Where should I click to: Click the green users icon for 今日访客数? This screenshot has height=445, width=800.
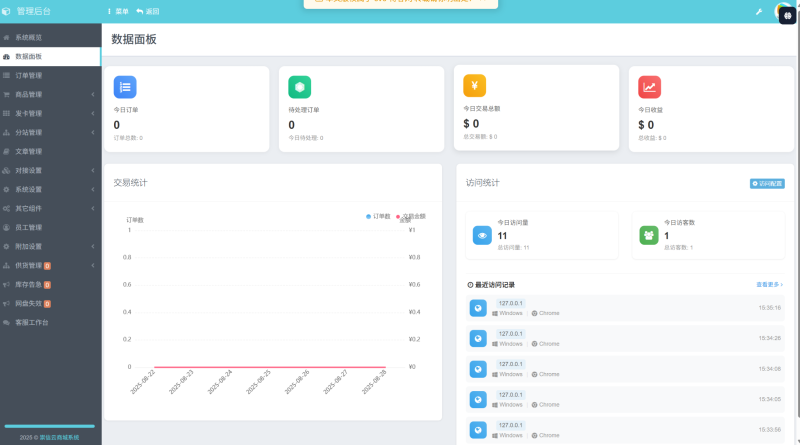coord(649,235)
